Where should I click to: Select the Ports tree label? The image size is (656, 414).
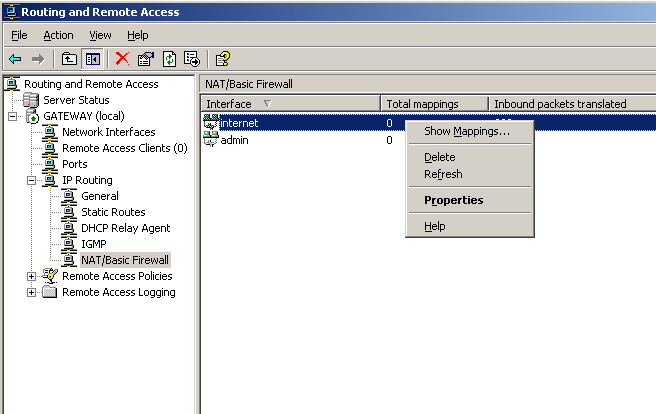74,164
